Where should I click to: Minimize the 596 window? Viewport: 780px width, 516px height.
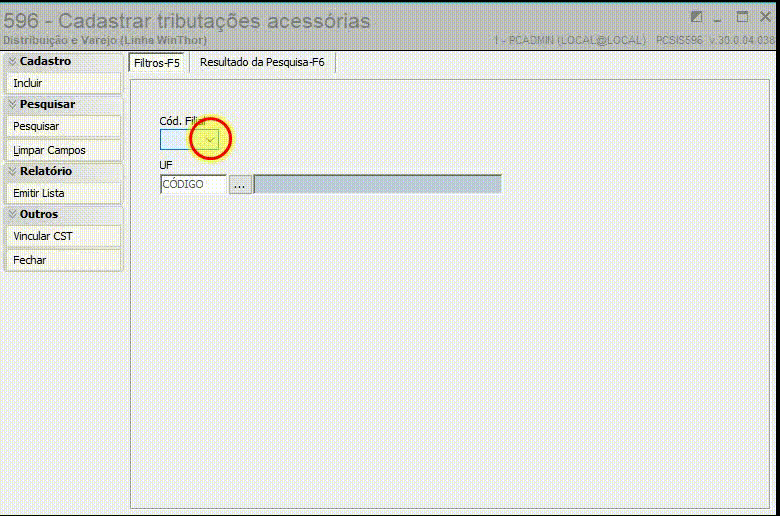point(717,19)
